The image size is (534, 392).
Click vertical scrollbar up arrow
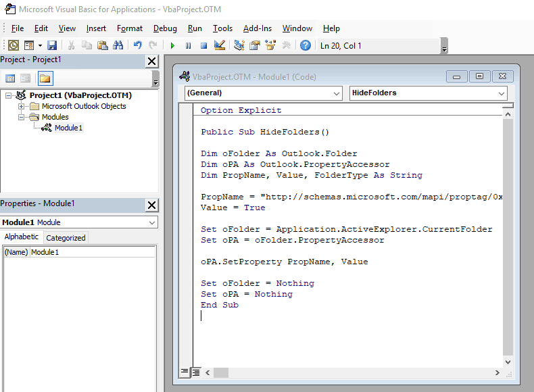pos(508,114)
